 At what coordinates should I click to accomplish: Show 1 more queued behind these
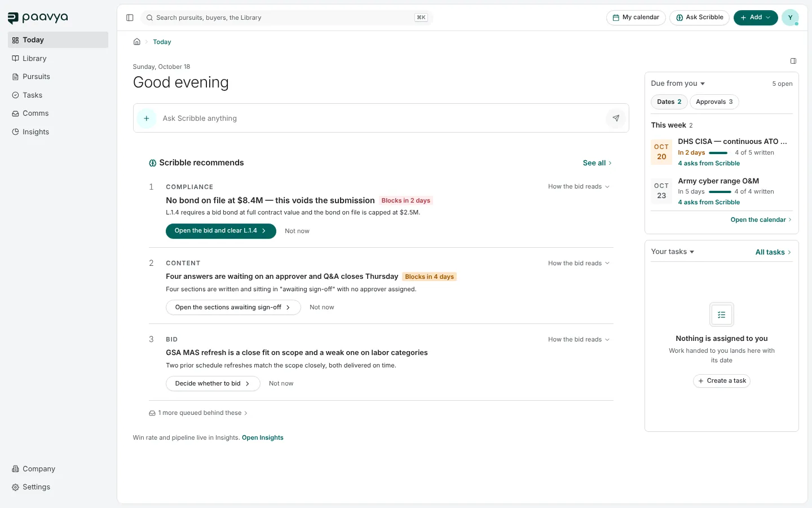[x=198, y=413]
